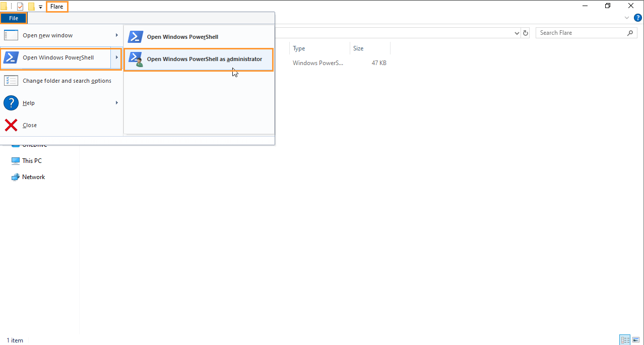The height and width of the screenshot is (345, 644).
Task: Select Network in navigation pane
Action: coord(33,177)
